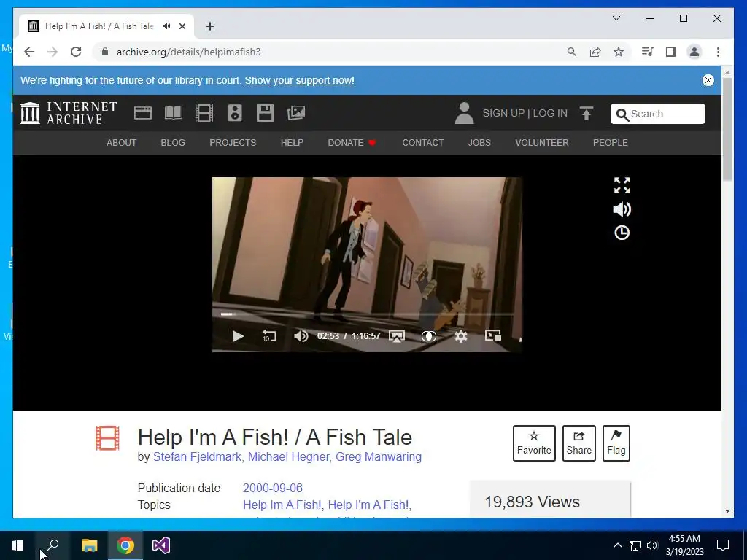Image resolution: width=747 pixels, height=560 pixels.
Task: Open Chrome media controls icon
Action: [x=648, y=52]
